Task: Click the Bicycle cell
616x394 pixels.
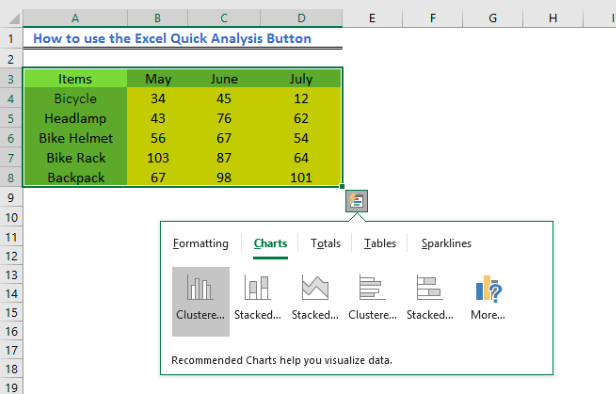Action: pyautogui.click(x=75, y=99)
